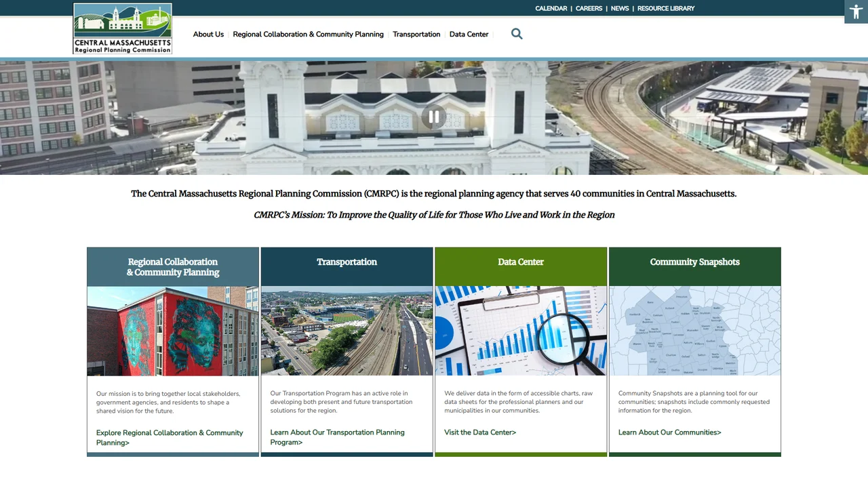Go to the Calendar page
The image size is (868, 488).
[551, 8]
